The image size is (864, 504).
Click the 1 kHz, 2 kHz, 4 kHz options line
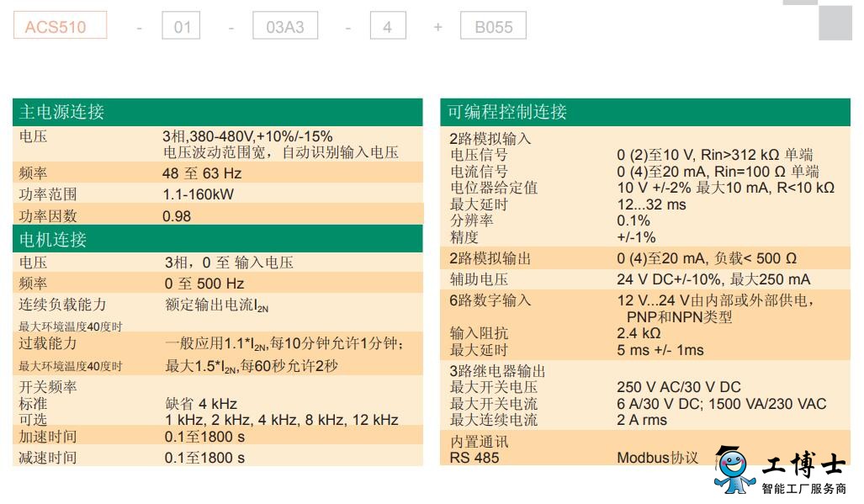point(282,420)
